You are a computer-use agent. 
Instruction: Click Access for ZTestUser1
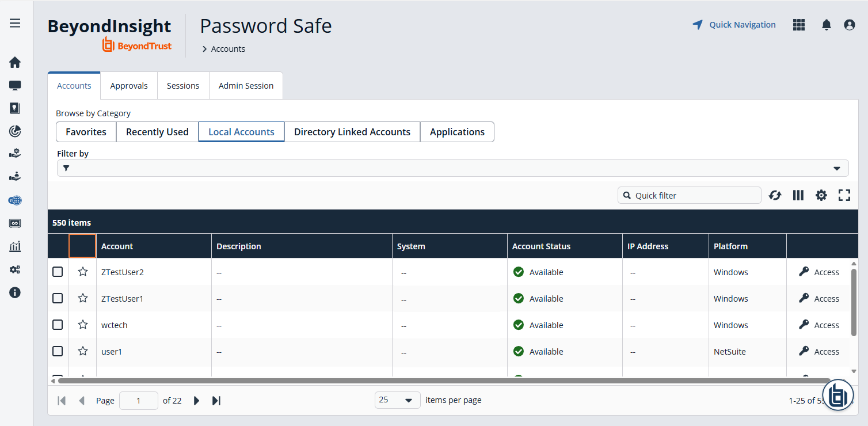pyautogui.click(x=820, y=298)
